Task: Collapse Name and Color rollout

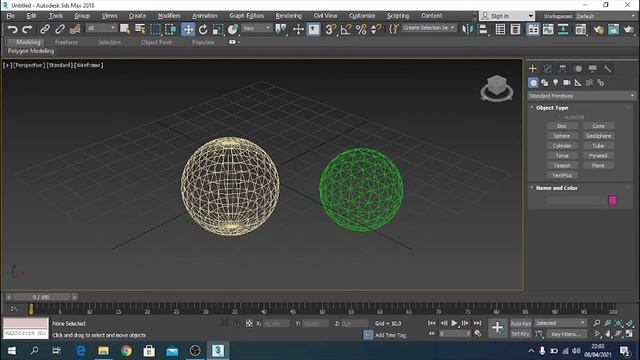Action: 556,188
